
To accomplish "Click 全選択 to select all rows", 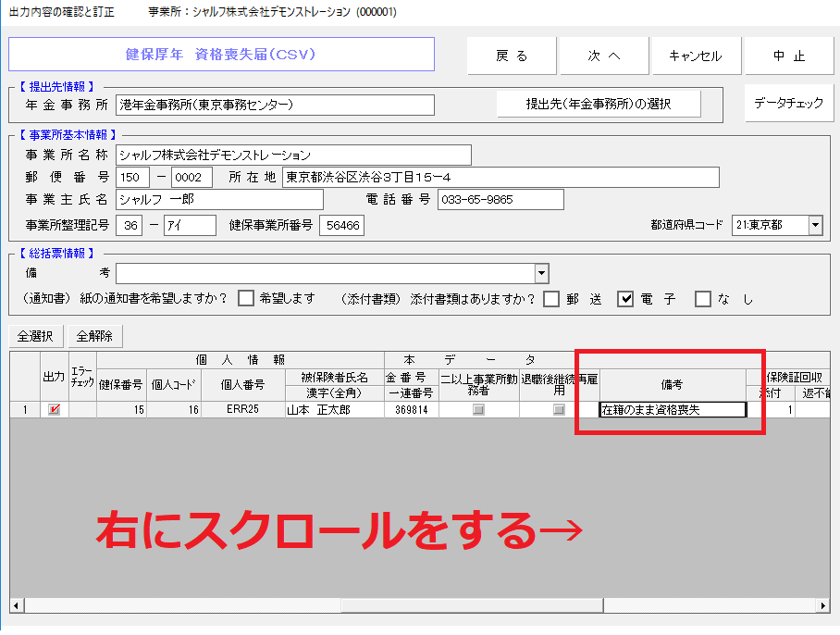I will click(x=36, y=336).
